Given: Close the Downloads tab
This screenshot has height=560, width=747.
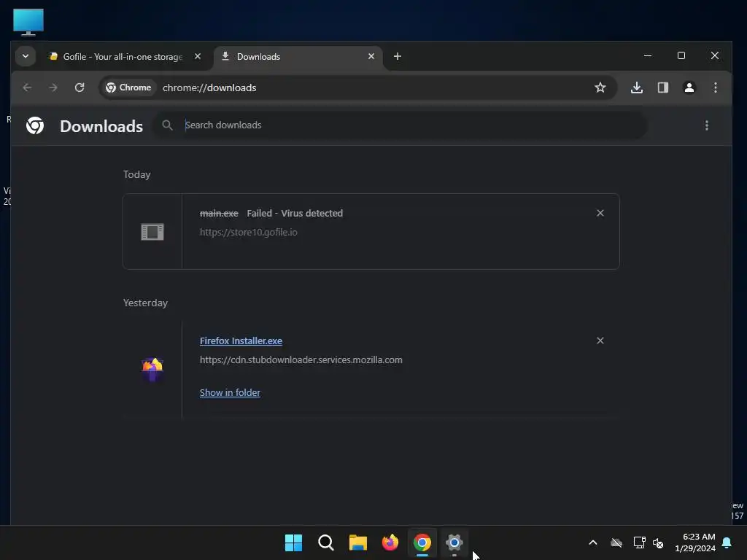Looking at the screenshot, I should [x=371, y=56].
